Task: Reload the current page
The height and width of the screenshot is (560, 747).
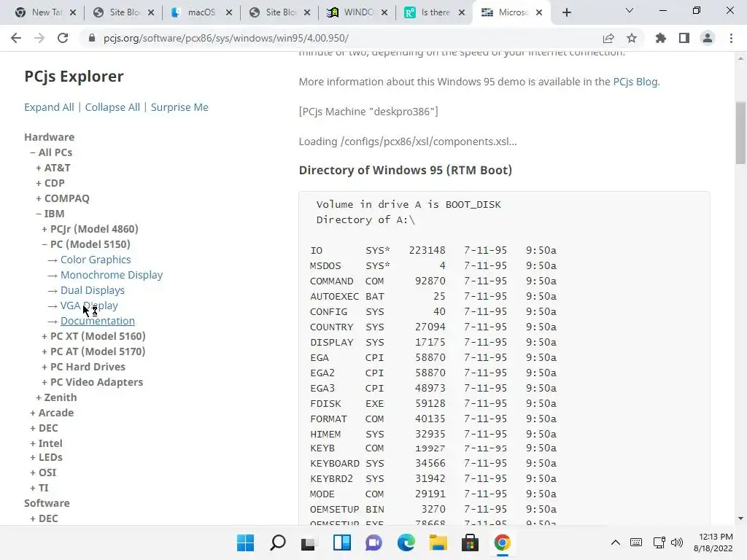Action: coord(63,38)
